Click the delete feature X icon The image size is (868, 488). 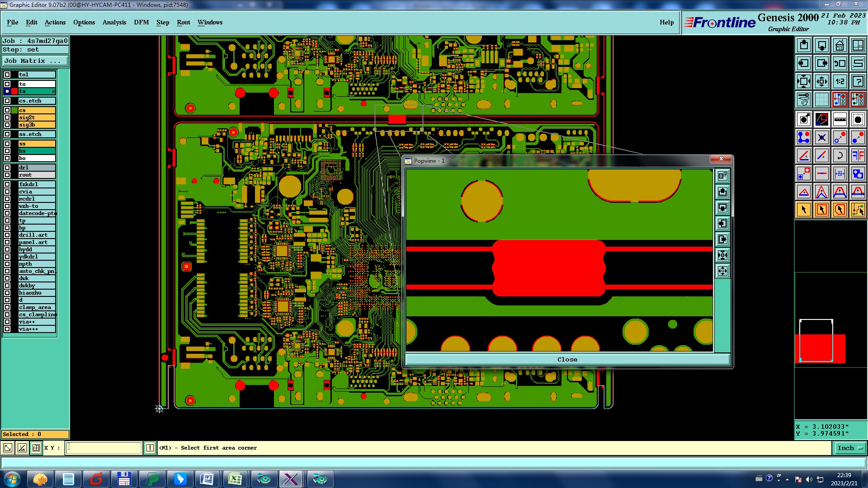(x=821, y=137)
